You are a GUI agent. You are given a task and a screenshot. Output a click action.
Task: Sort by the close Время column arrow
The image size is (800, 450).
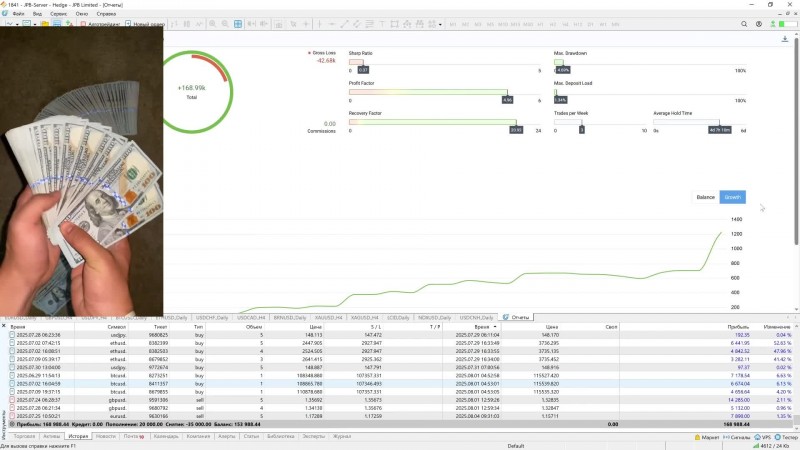pyautogui.click(x=495, y=327)
